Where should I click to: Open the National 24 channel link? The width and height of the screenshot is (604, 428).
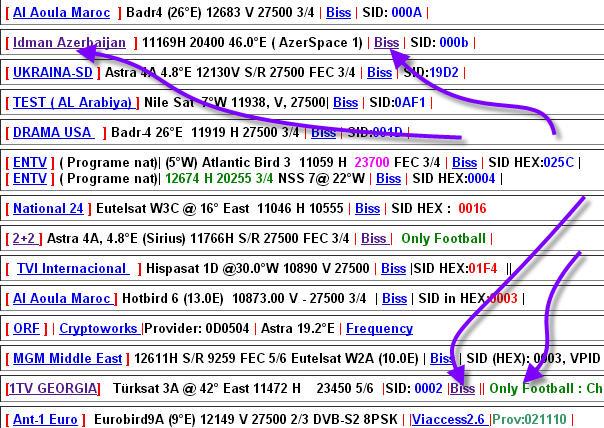tap(48, 208)
